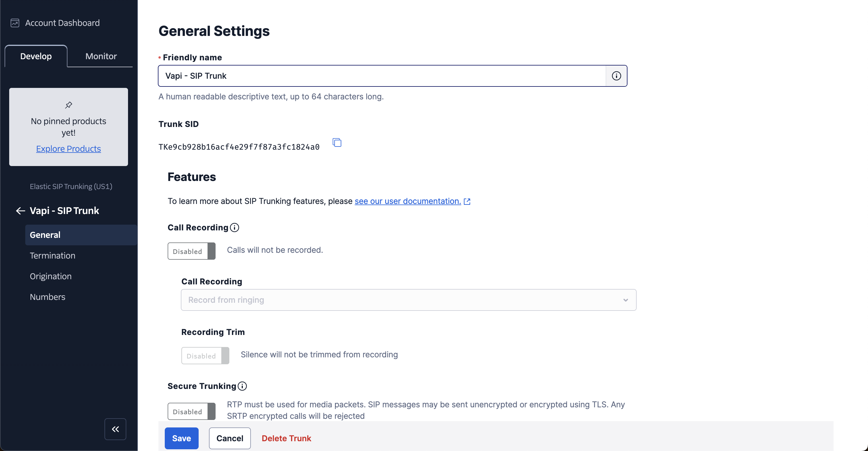
Task: Toggle Recording Trim on
Action: (x=205, y=355)
